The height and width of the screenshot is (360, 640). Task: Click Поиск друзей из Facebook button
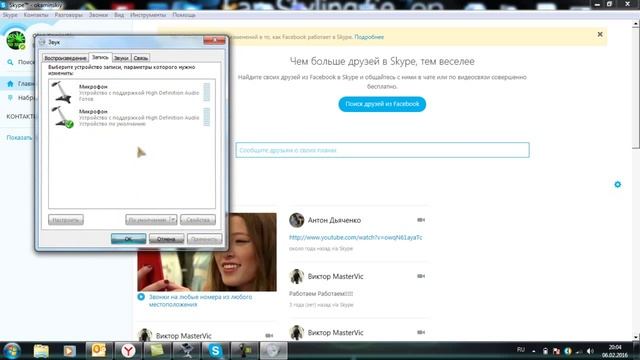[382, 104]
